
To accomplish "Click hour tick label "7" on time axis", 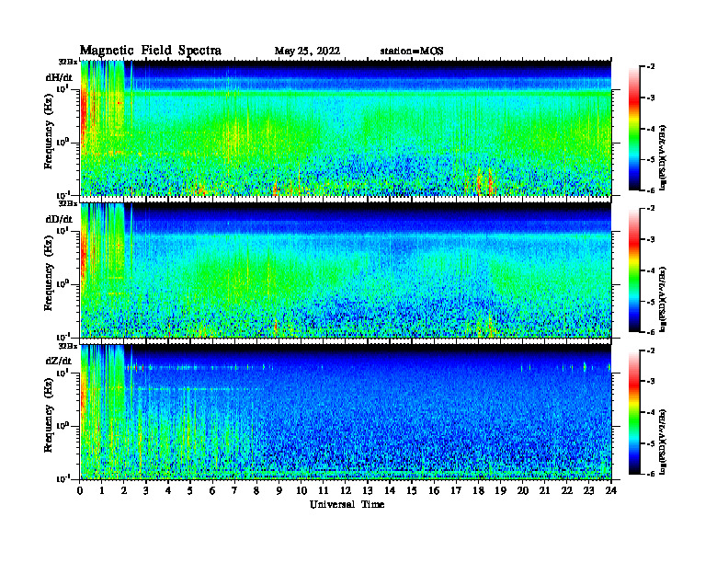I will (x=235, y=490).
